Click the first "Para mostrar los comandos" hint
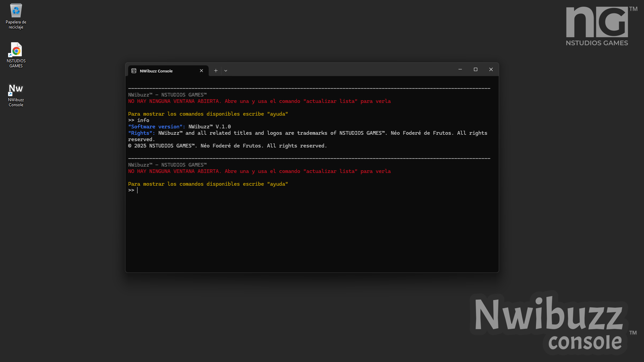The height and width of the screenshot is (362, 644). (x=208, y=114)
